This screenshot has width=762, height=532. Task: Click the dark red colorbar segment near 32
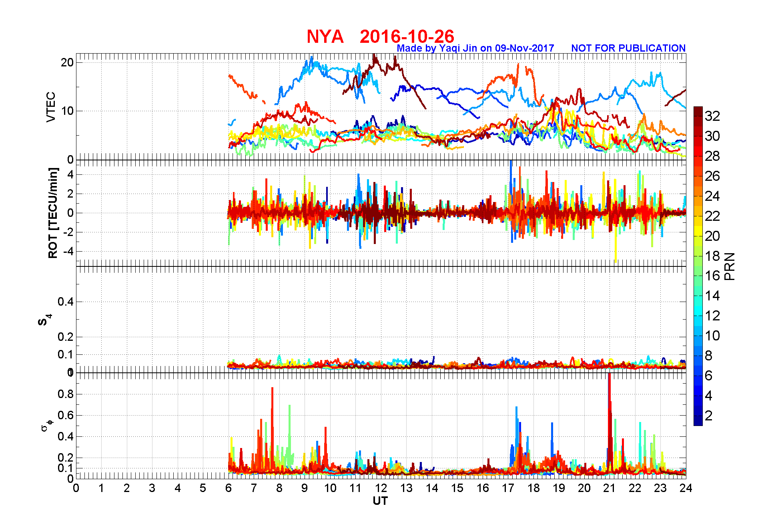tap(698, 112)
